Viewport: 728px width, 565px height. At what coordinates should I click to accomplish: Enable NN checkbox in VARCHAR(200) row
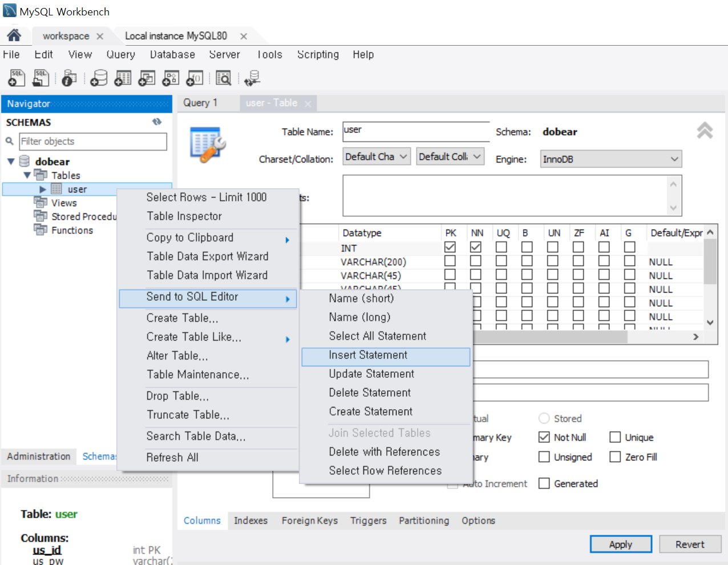(x=476, y=261)
